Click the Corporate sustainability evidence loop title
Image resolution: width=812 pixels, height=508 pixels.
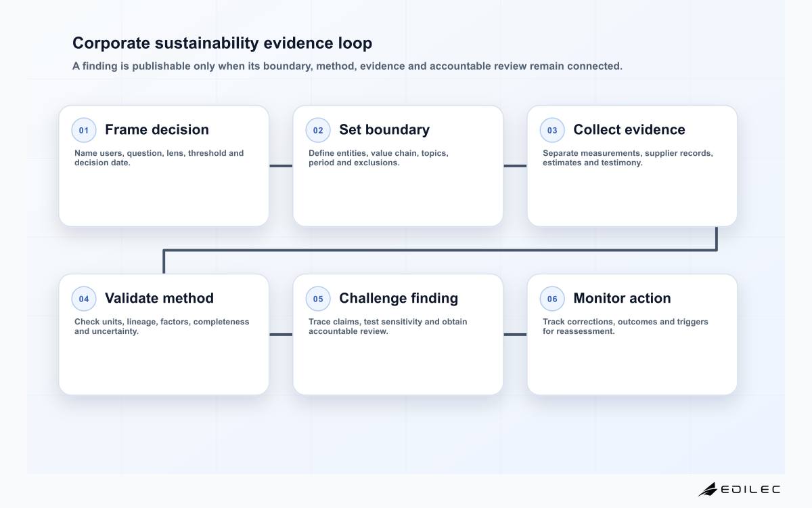[x=222, y=43]
